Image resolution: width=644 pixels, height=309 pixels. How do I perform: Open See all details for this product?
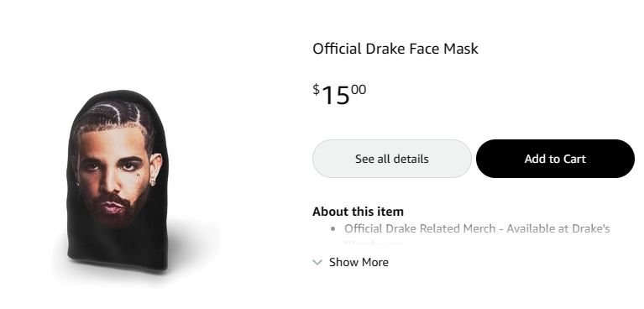[392, 159]
